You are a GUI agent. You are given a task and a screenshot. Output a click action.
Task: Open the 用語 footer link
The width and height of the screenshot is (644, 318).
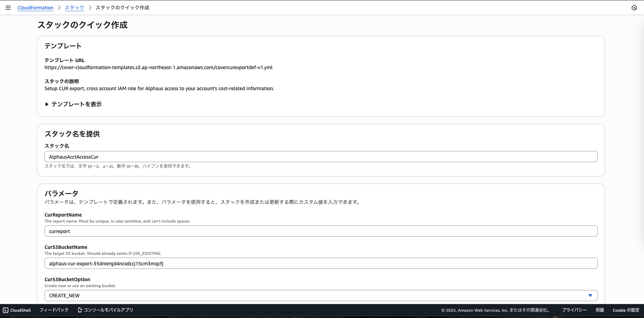click(599, 310)
